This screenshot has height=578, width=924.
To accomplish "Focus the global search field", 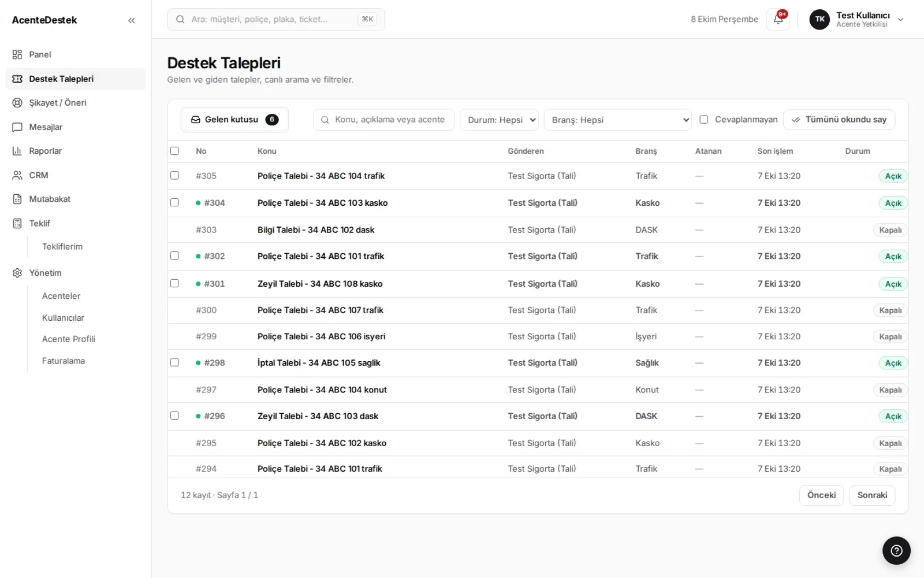I will [x=276, y=19].
